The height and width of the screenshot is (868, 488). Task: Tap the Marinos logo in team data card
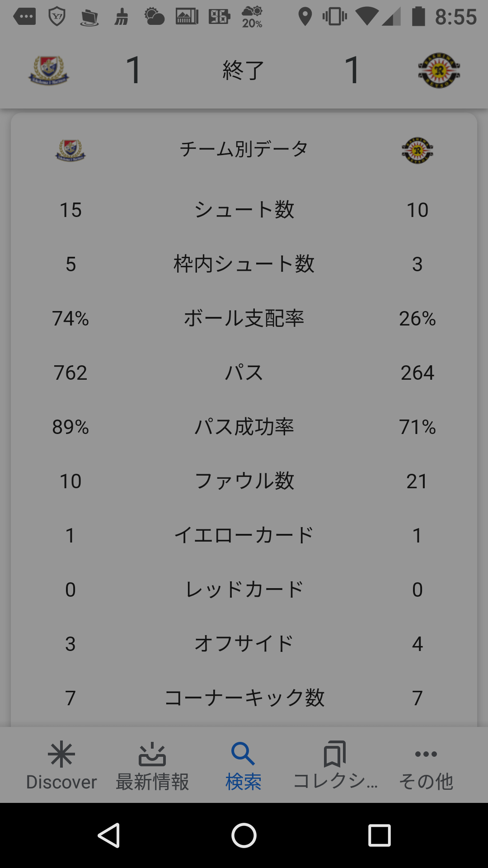(70, 150)
